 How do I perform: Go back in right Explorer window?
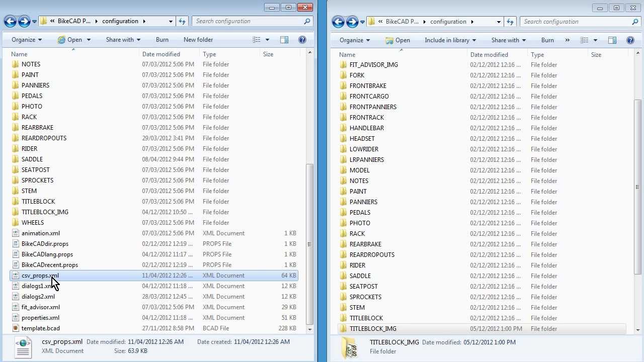coord(338,22)
